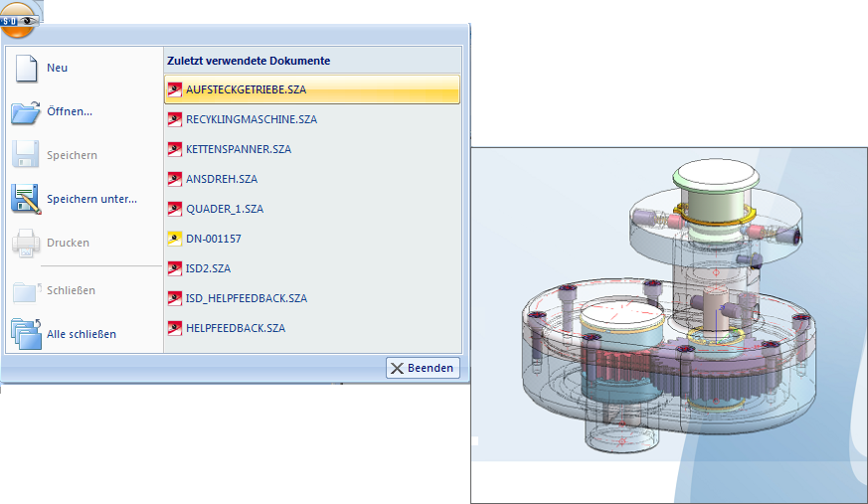Open the ANSDREH.SZA recent document
The height and width of the screenshot is (504, 868).
pos(312,179)
